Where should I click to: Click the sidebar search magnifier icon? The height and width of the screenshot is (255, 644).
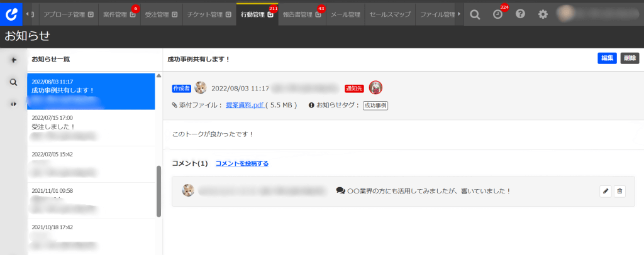(x=13, y=82)
